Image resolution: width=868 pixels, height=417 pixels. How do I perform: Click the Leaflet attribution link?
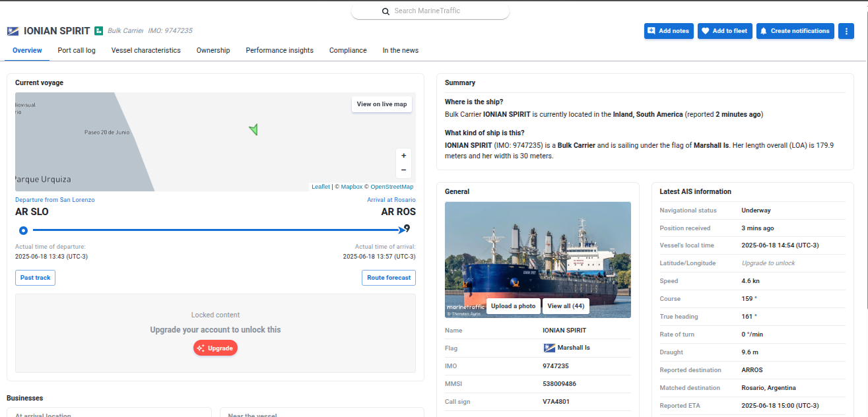321,187
